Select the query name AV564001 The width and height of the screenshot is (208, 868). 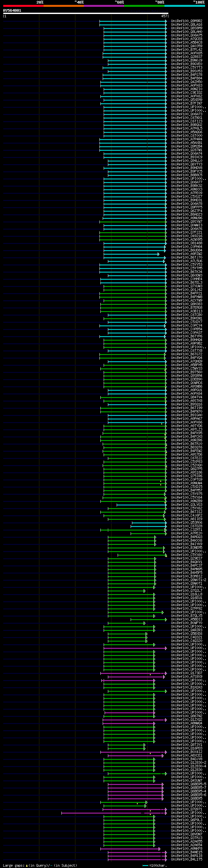(12, 10)
